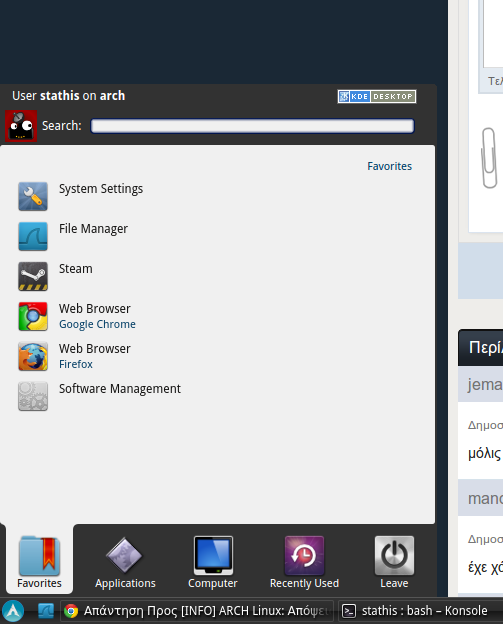Open System Settings wrench icon
The width and height of the screenshot is (503, 624).
(x=33, y=196)
